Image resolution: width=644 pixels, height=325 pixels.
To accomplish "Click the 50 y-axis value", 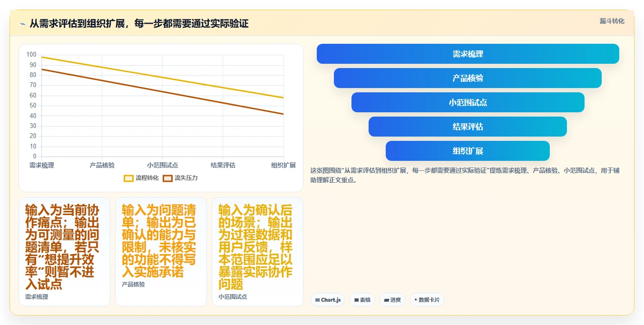I will click(33, 106).
